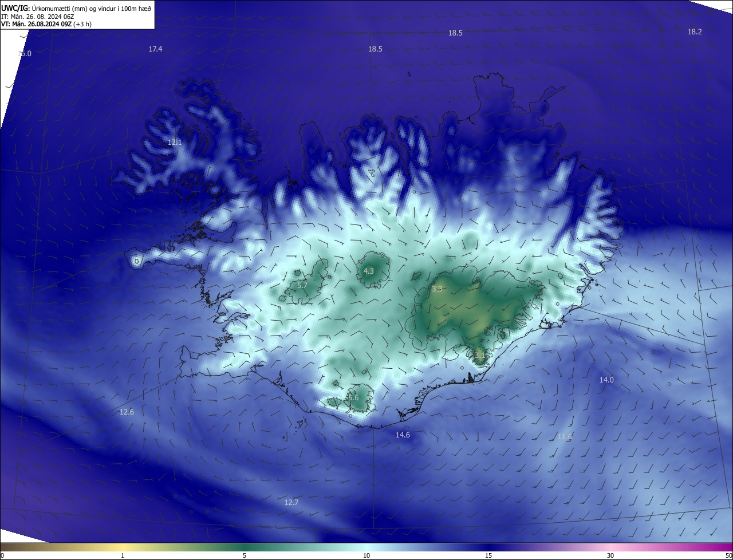The image size is (733, 560).
Task: Select the 5 tick on the color scale
Action: click(245, 556)
